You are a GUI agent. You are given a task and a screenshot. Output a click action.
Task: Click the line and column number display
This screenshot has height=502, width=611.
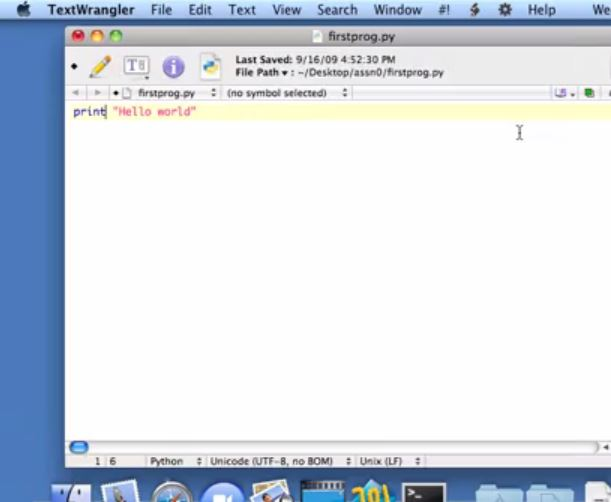pyautogui.click(x=106, y=461)
